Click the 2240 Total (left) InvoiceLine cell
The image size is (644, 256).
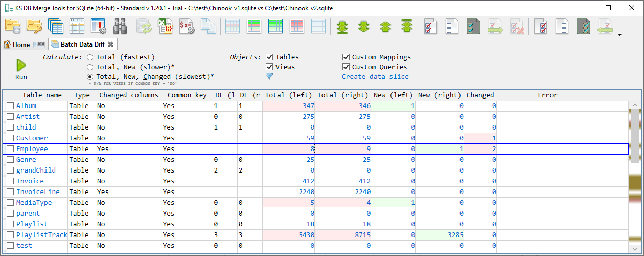click(x=289, y=192)
